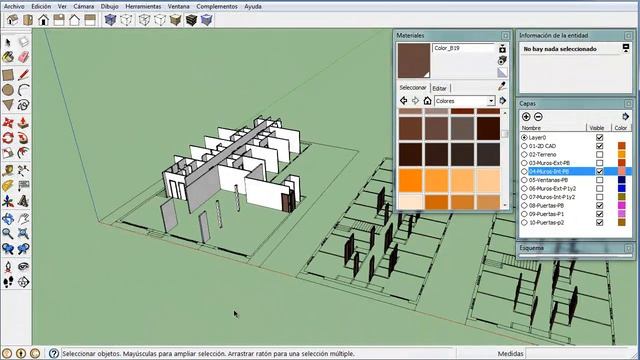
Task: Activate the Move tool
Action: pyautogui.click(x=8, y=122)
